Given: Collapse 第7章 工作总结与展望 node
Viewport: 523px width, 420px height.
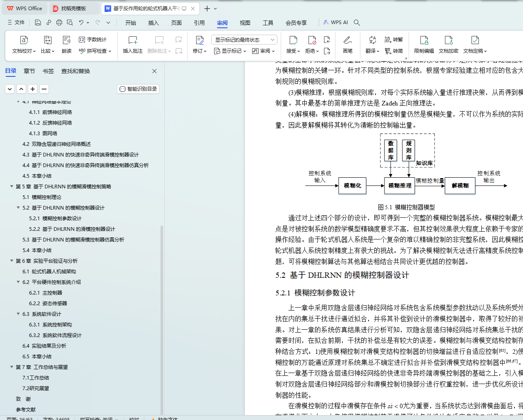Looking at the screenshot, I should (12, 367).
